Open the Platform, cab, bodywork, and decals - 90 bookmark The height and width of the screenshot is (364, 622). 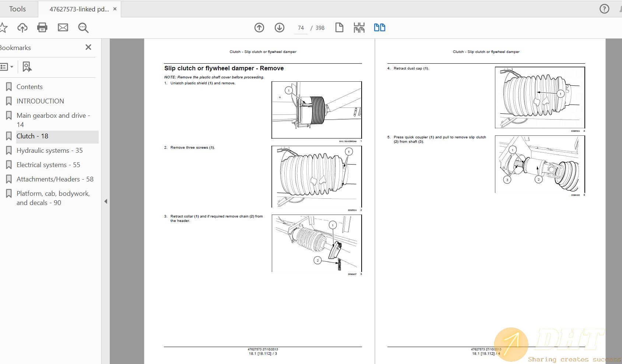pyautogui.click(x=53, y=198)
